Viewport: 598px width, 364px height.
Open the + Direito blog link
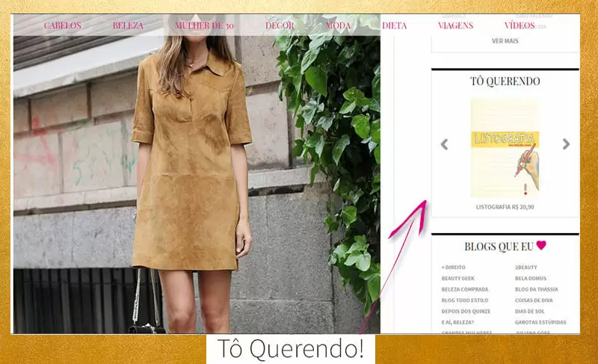[454, 267]
